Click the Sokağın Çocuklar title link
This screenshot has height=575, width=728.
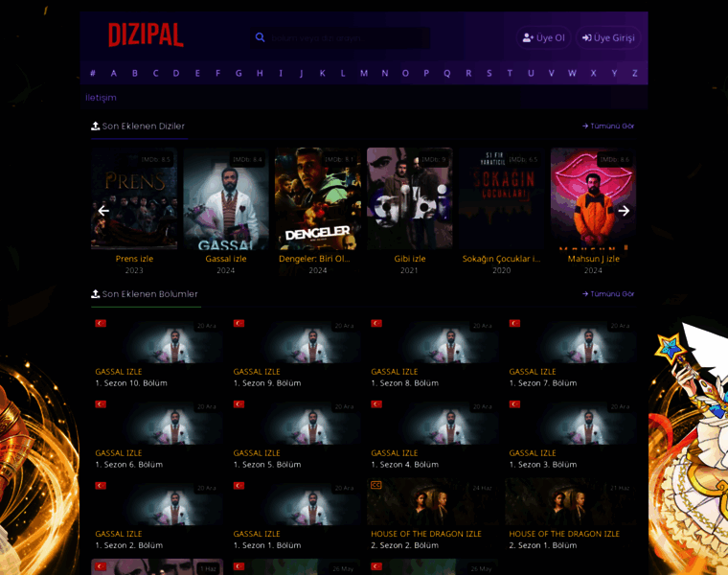(501, 259)
